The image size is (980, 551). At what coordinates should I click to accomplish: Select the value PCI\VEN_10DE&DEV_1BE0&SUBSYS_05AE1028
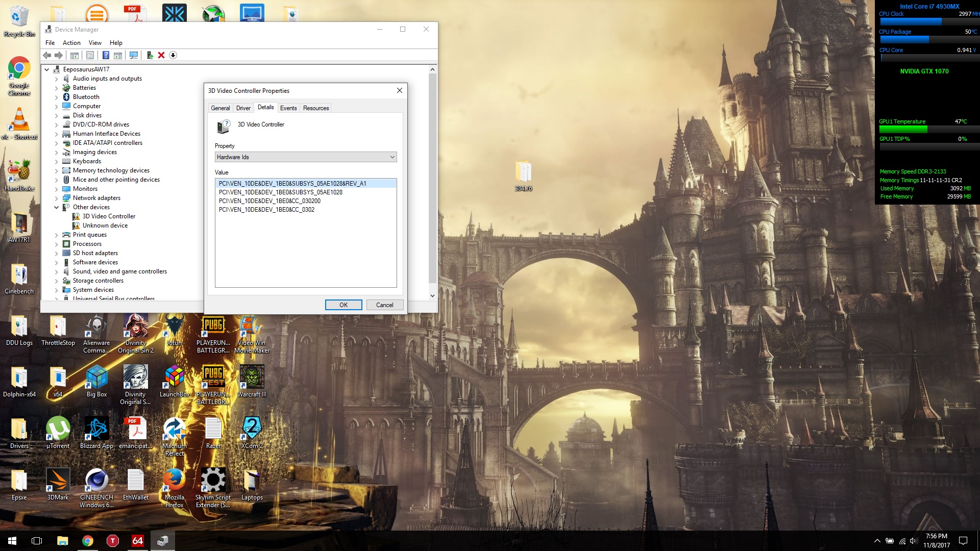281,192
